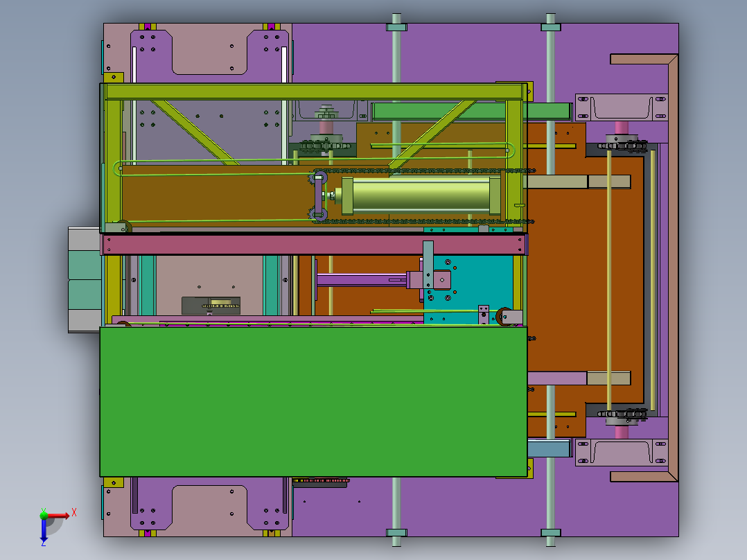This screenshot has height=560, width=747.
Task: Click the red X axis arrow of the triad
Action: pos(58,516)
